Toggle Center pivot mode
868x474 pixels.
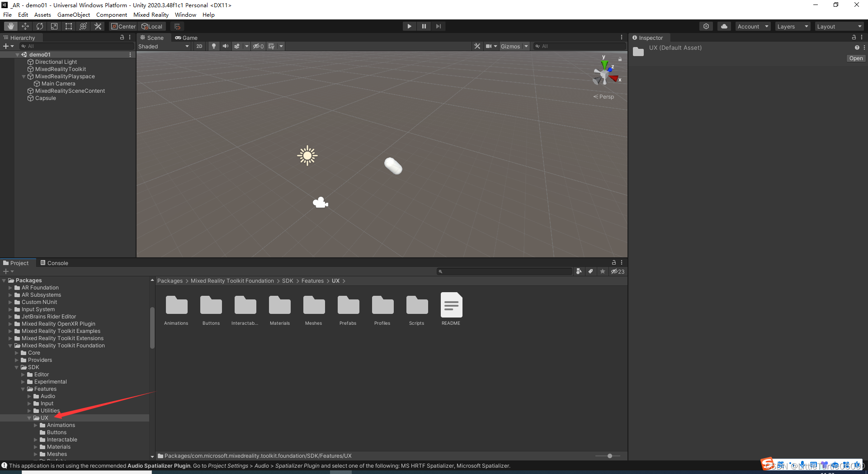[123, 26]
